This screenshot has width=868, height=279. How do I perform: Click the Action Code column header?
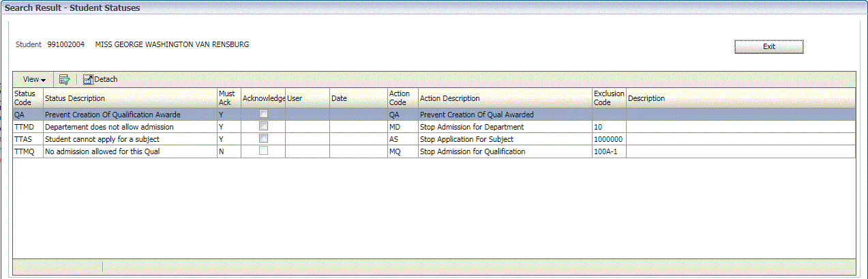(403, 98)
